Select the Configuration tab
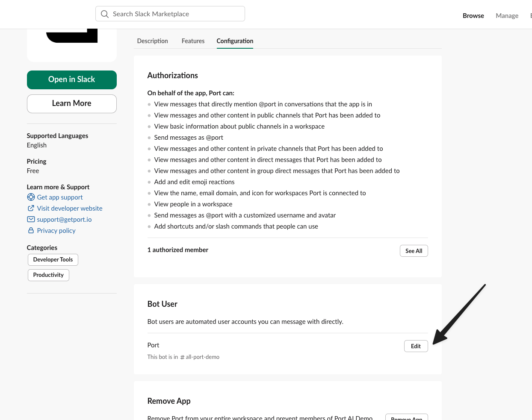The image size is (532, 420). pyautogui.click(x=234, y=41)
